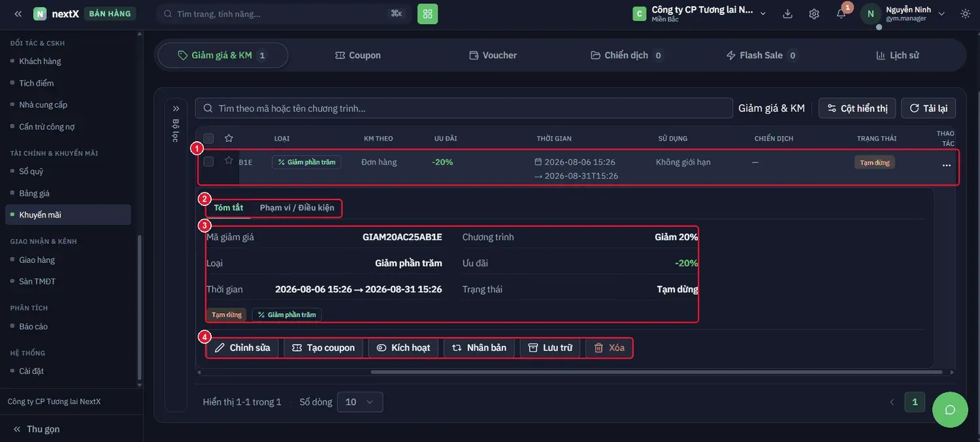The width and height of the screenshot is (980, 442).
Task: Click the Kích hoạt button
Action: coord(403,348)
